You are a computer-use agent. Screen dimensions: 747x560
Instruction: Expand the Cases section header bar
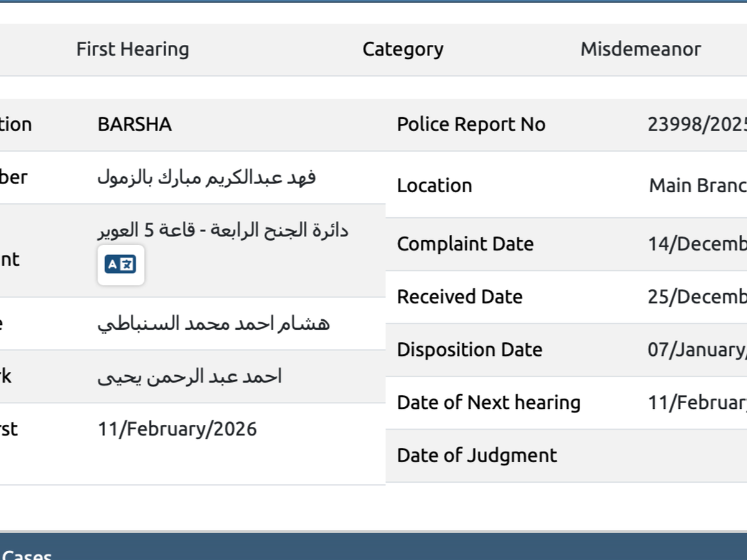(374, 548)
